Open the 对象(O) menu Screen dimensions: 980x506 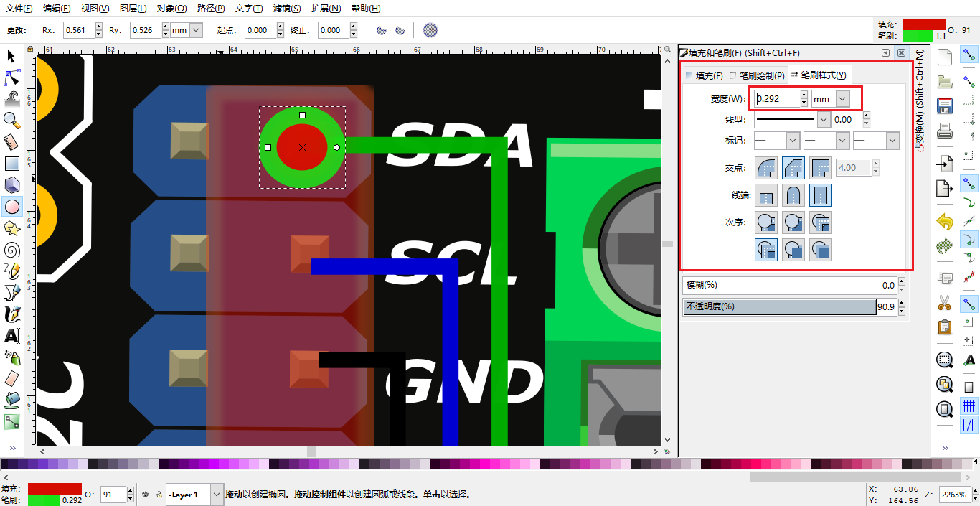(171, 9)
